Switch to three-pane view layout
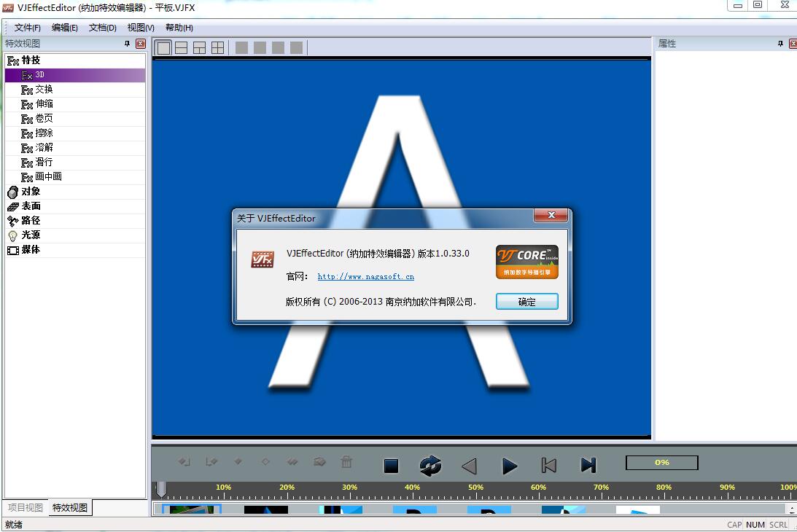Image resolution: width=797 pixels, height=532 pixels. [199, 48]
